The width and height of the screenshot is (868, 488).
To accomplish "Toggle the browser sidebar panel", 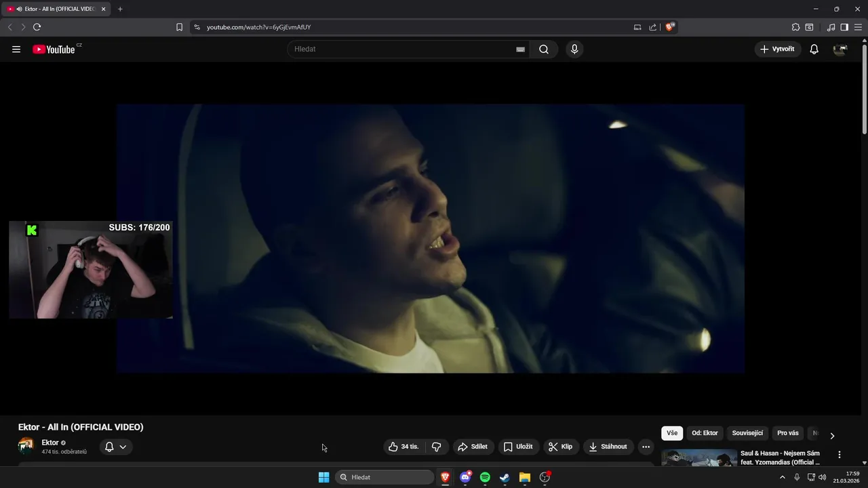I will (x=844, y=27).
